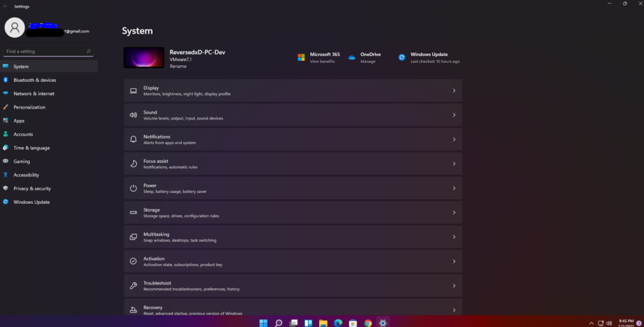Viewport: 644px width, 327px height.
Task: Open Personalization from the sidebar
Action: pyautogui.click(x=29, y=107)
